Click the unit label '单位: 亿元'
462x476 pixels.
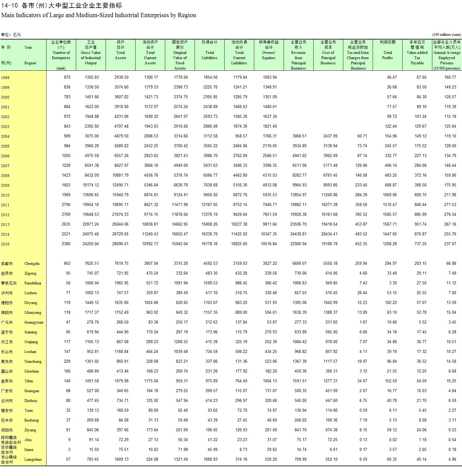11,35
